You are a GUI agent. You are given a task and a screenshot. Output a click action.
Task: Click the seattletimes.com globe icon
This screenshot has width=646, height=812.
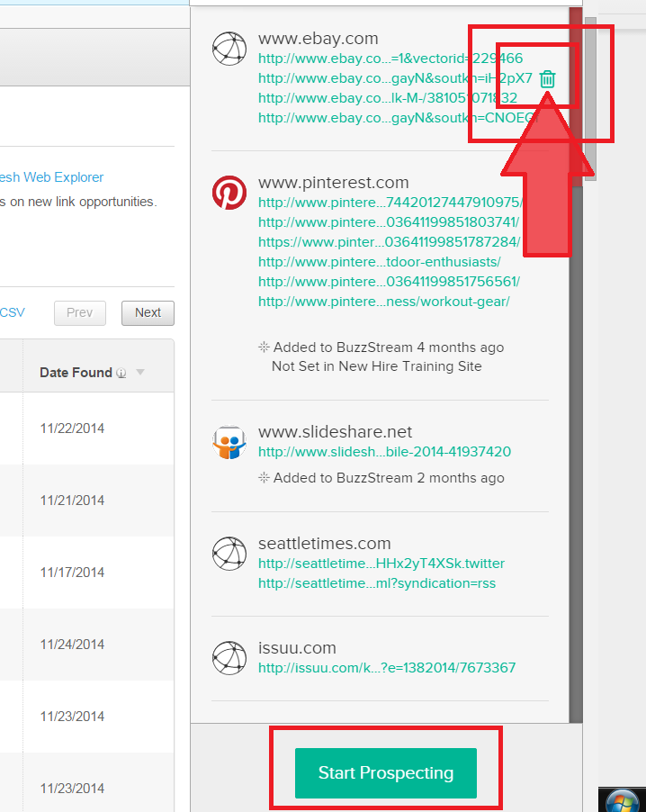[x=229, y=554]
